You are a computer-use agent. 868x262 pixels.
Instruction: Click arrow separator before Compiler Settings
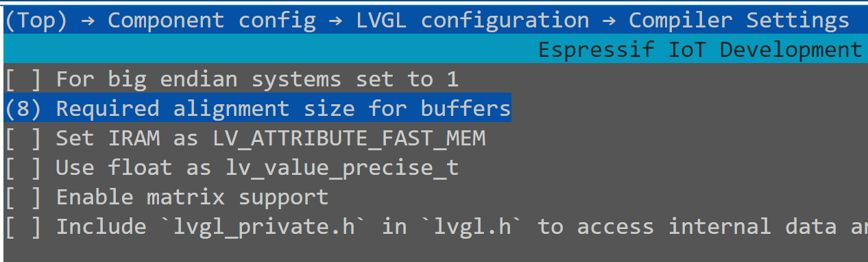[609, 21]
